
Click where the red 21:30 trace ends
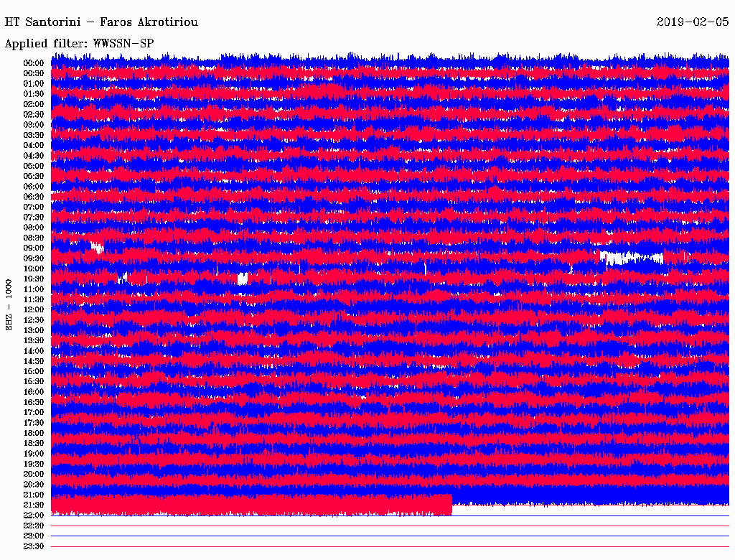coord(451,505)
